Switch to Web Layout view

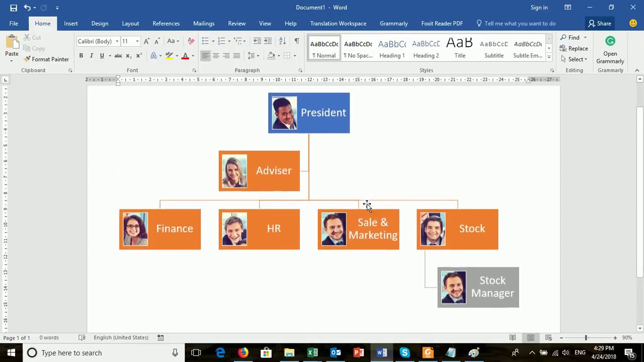tap(549, 338)
